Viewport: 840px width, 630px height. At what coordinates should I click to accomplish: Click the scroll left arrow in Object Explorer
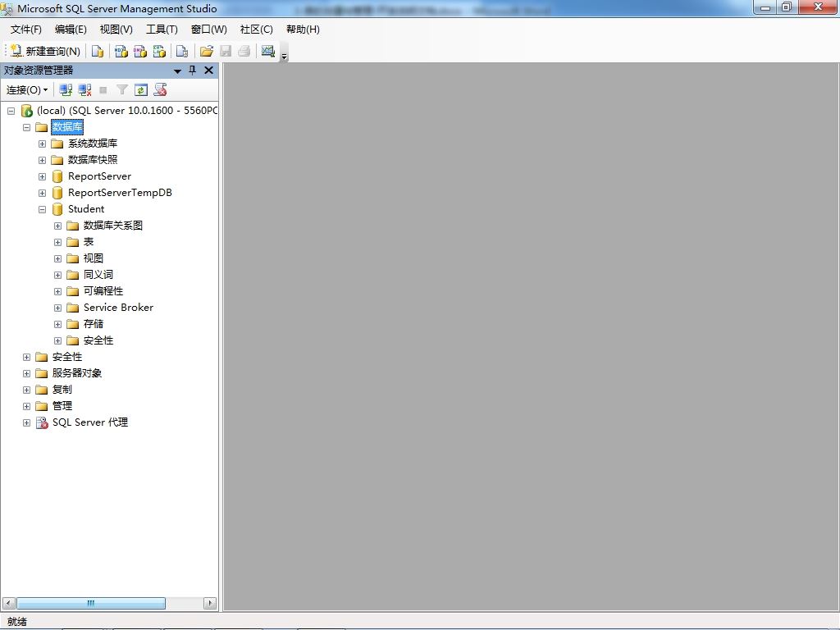click(x=8, y=603)
